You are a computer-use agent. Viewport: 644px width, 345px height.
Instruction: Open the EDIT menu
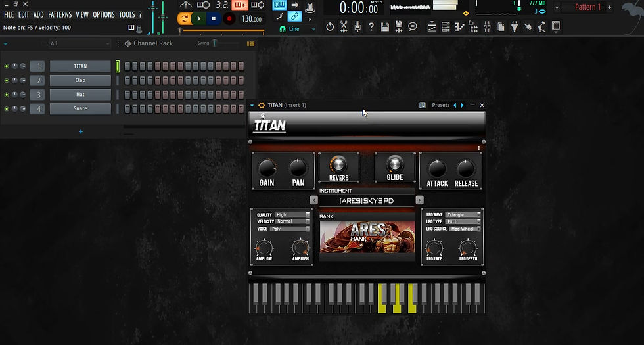coord(24,14)
